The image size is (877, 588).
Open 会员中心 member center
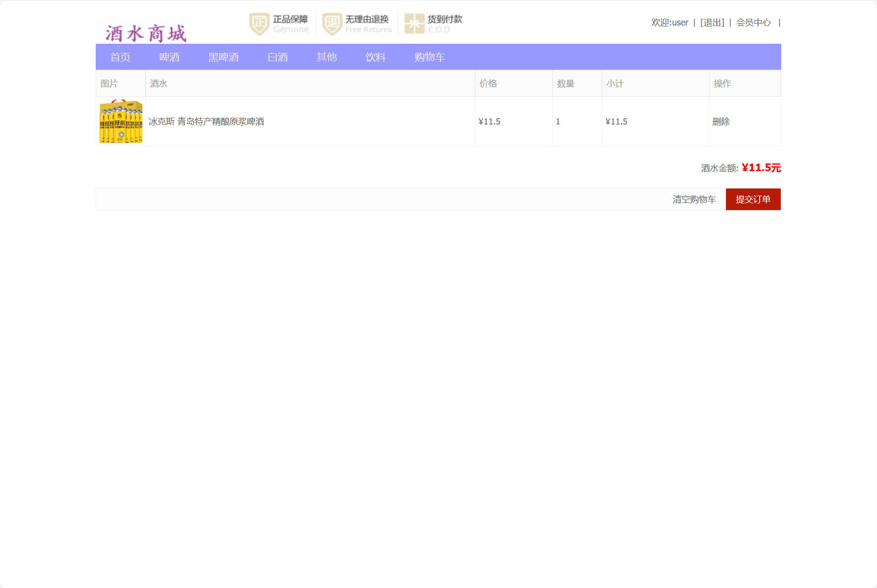(753, 22)
